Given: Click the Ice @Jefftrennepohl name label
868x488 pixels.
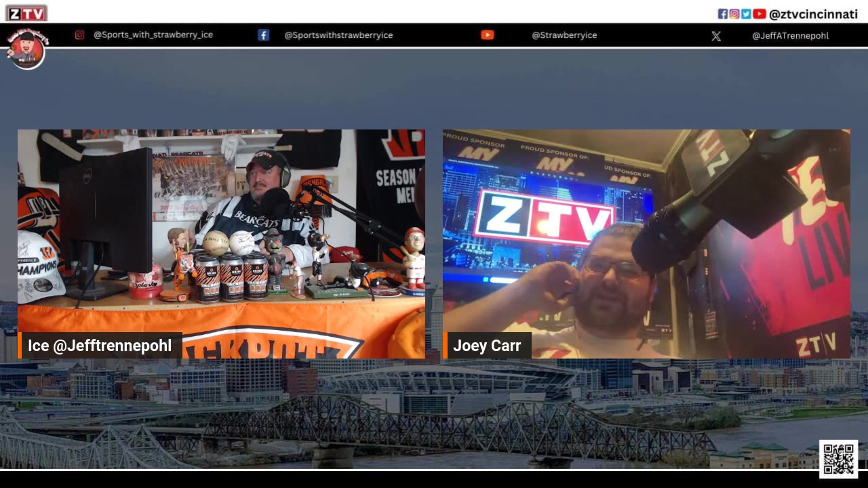Looking at the screenshot, I should (100, 346).
